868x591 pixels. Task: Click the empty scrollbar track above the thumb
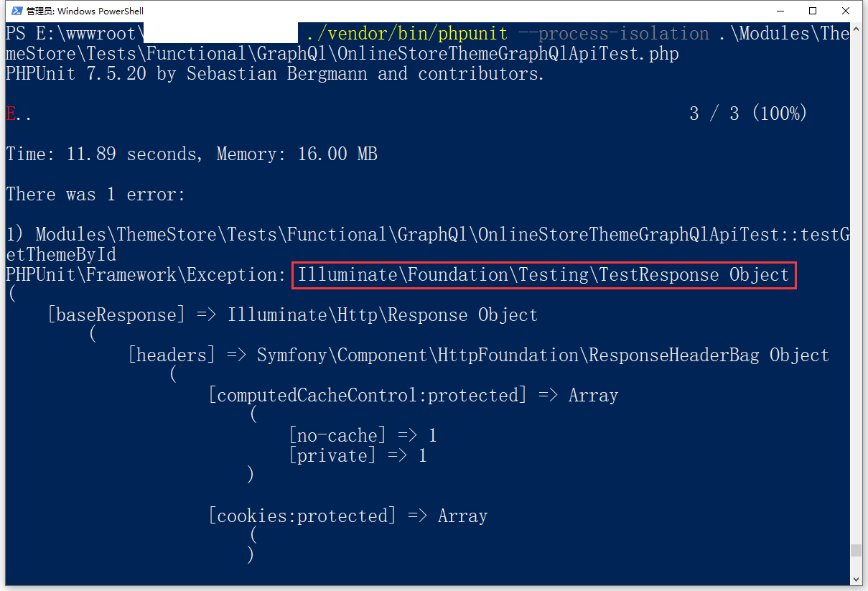tap(856, 287)
